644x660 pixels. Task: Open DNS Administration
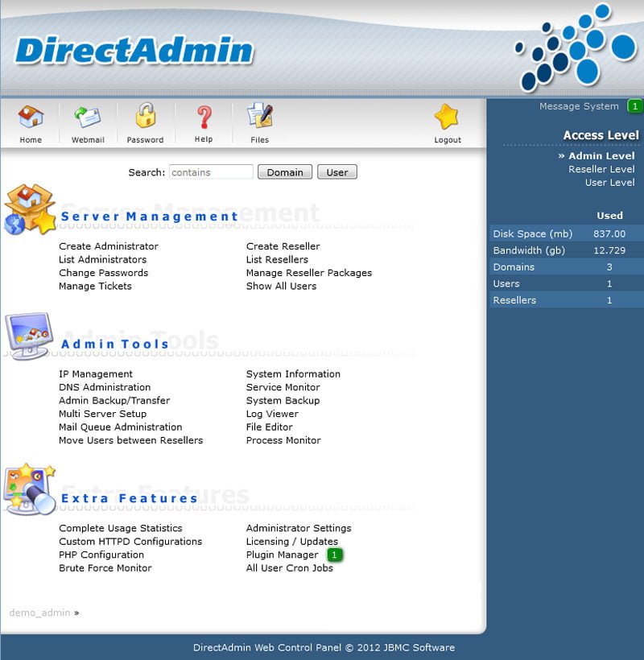(105, 387)
